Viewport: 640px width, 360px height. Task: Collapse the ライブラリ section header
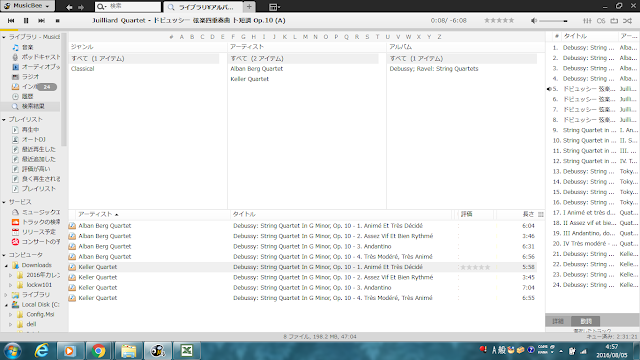(4, 37)
